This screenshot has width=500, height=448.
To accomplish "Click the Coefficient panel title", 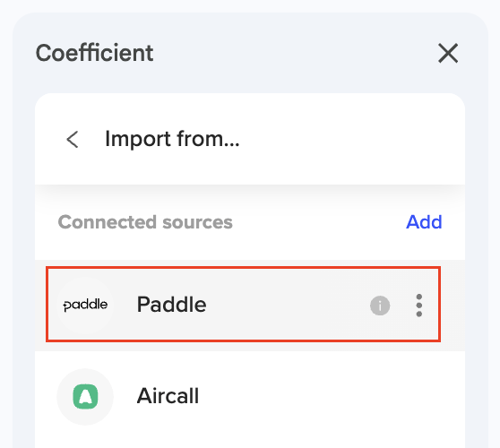I will (94, 53).
